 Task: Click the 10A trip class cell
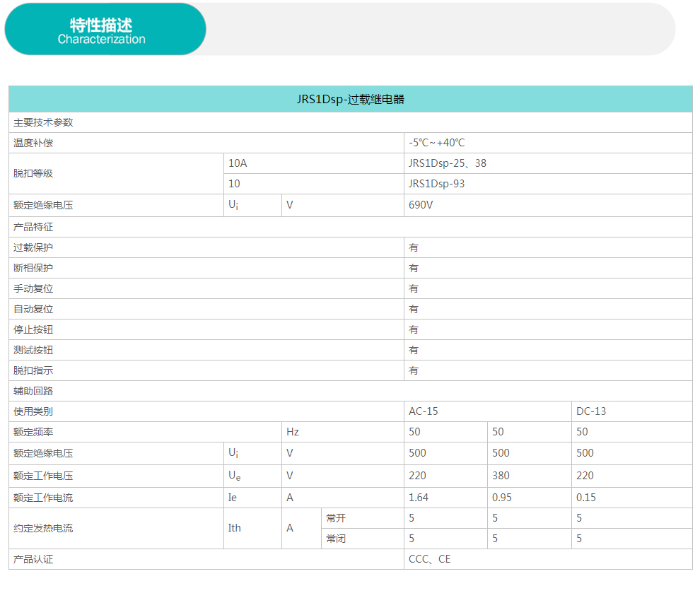(x=314, y=163)
